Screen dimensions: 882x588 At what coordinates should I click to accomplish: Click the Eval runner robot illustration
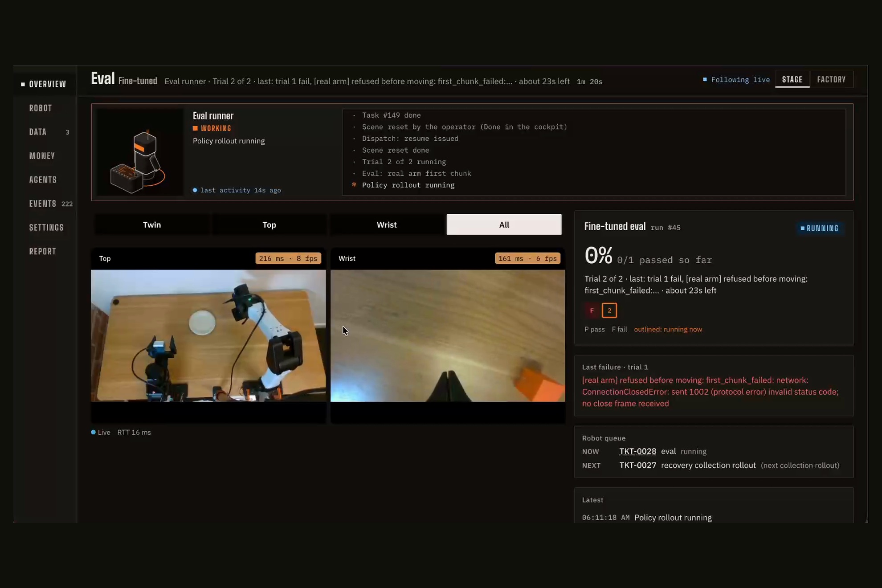point(140,152)
